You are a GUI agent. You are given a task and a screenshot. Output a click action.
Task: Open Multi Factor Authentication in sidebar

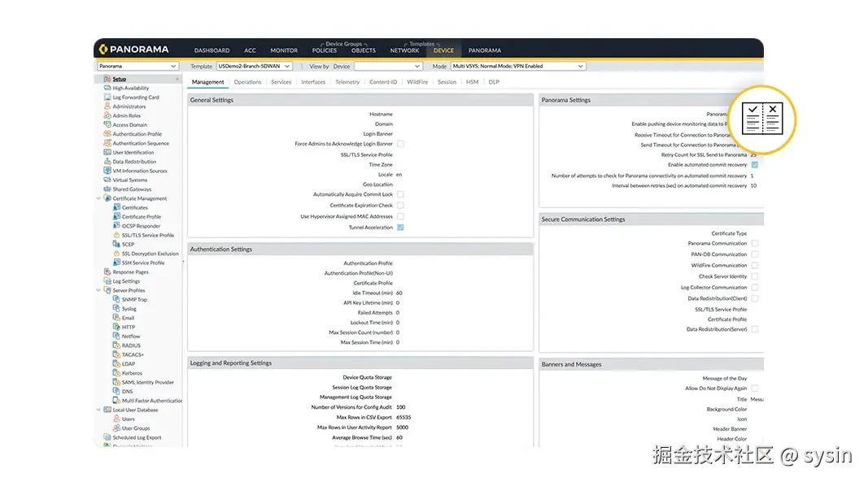tap(151, 401)
